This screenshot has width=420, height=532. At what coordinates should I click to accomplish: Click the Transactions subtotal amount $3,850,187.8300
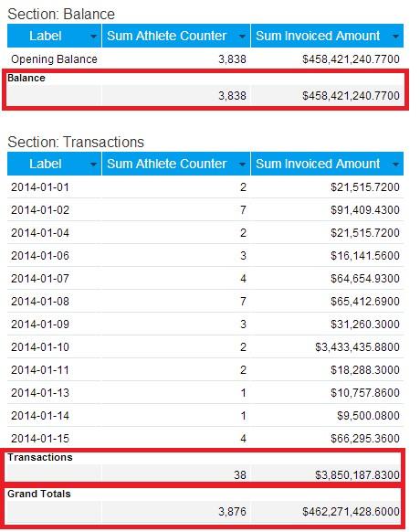357,474
